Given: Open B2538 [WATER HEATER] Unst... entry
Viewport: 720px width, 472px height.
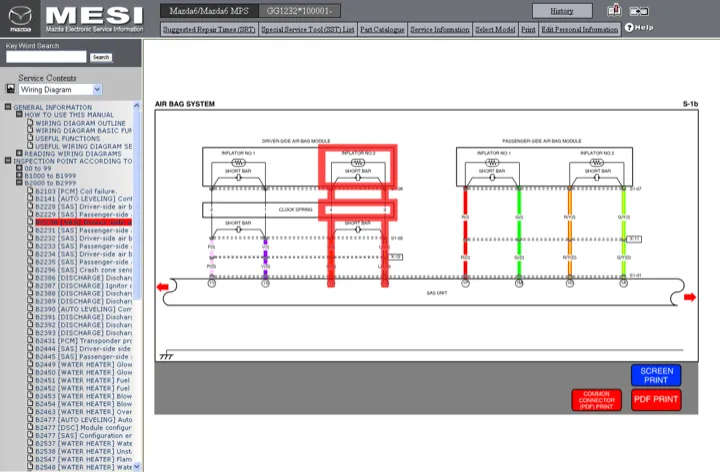Looking at the screenshot, I should pyautogui.click(x=84, y=451).
